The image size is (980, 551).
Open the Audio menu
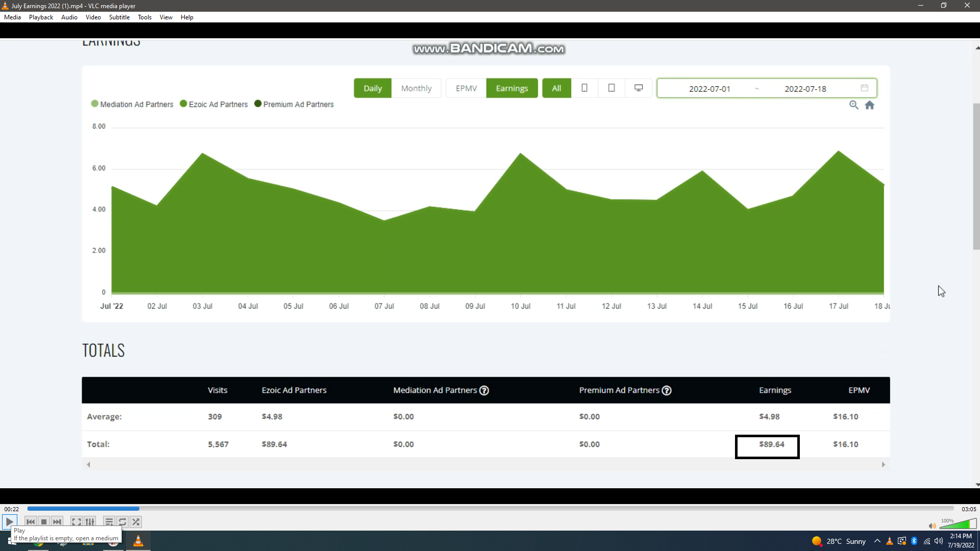[69, 17]
